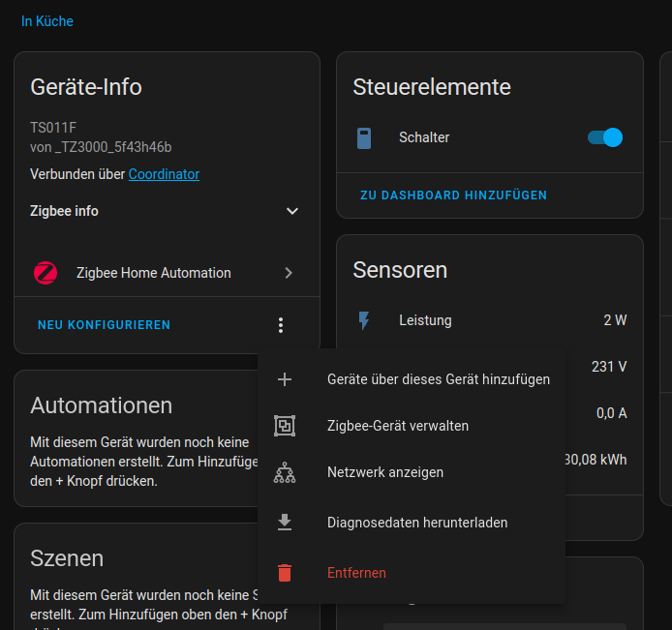The width and height of the screenshot is (672, 630).
Task: Click the Zigbee Home Automation logo icon
Action: pyautogui.click(x=46, y=273)
